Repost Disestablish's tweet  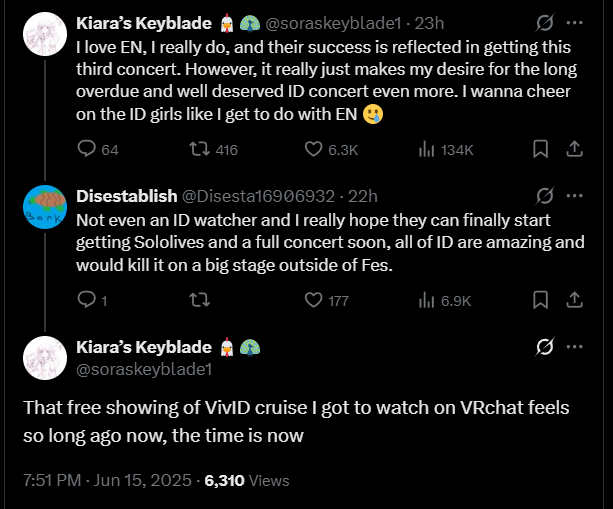click(201, 299)
